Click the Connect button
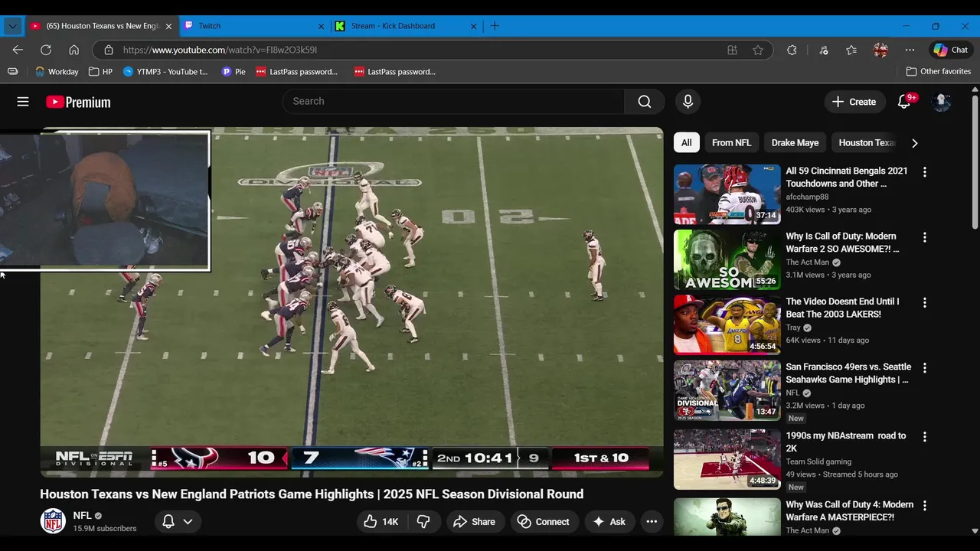 tap(543, 522)
